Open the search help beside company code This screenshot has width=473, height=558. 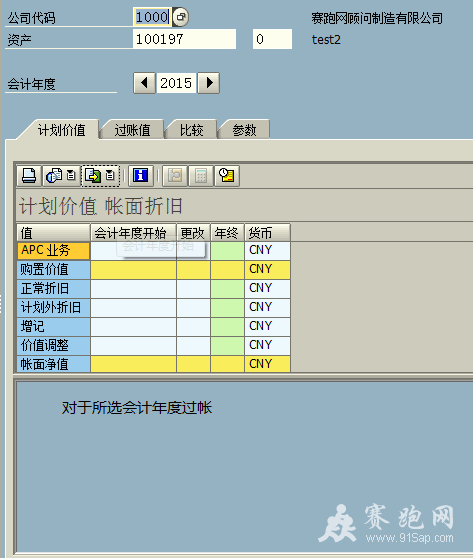[180, 17]
